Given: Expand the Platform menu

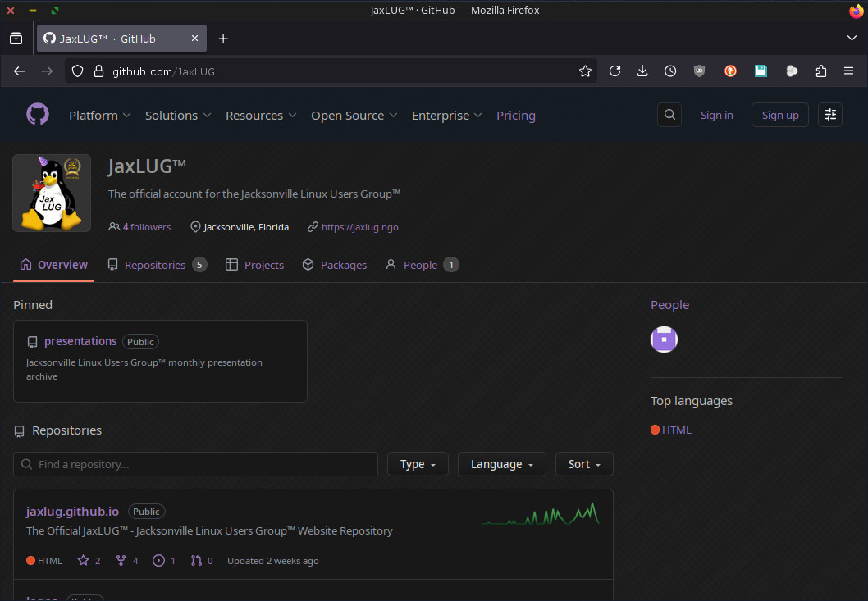Looking at the screenshot, I should [99, 115].
